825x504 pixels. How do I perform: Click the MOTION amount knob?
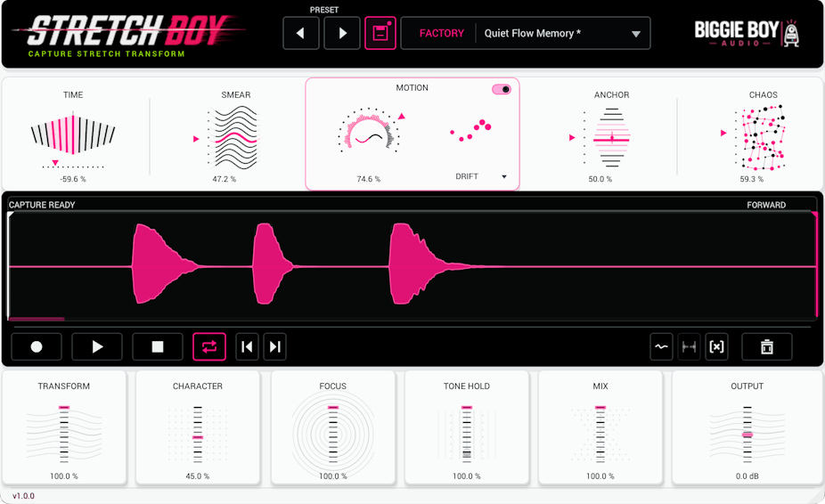click(x=369, y=133)
